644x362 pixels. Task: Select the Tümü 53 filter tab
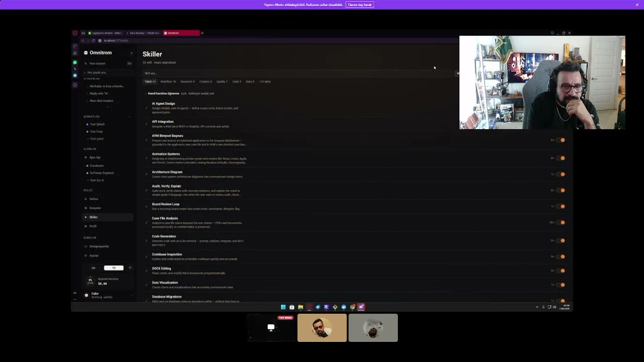pyautogui.click(x=150, y=81)
